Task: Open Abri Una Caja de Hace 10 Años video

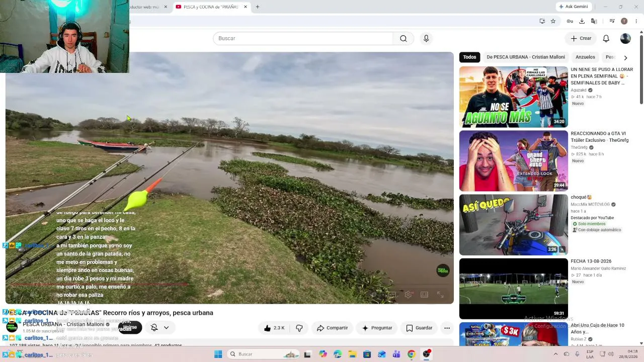Action: tap(597, 329)
